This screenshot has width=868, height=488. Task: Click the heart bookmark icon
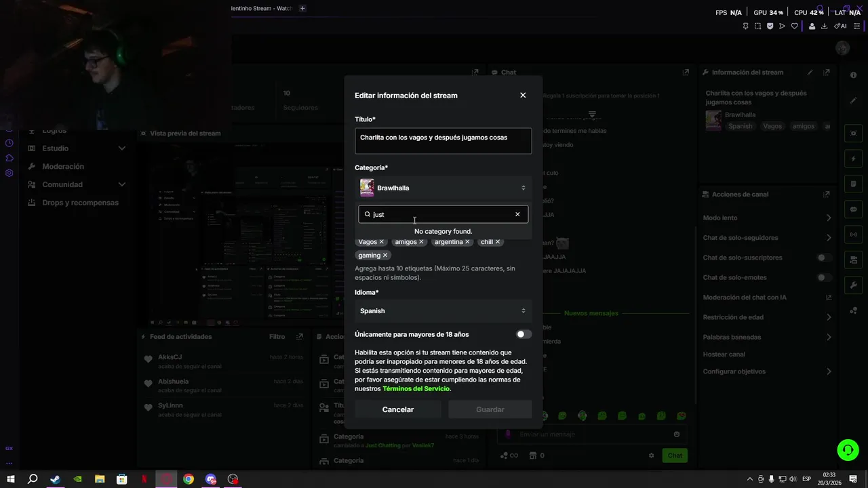794,26
